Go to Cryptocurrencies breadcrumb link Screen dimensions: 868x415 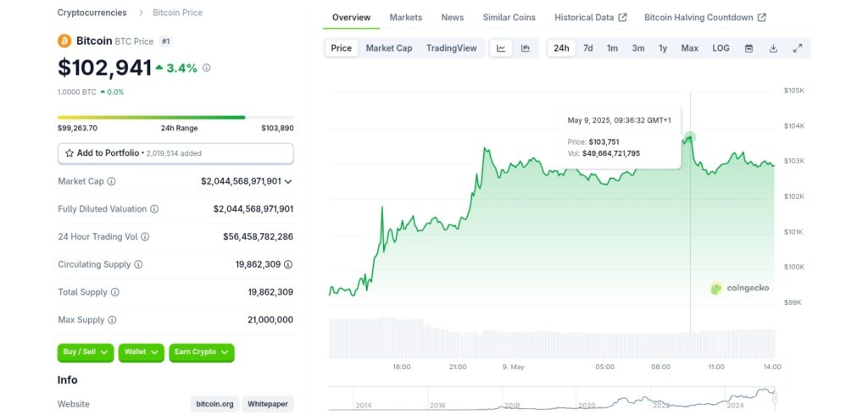92,12
